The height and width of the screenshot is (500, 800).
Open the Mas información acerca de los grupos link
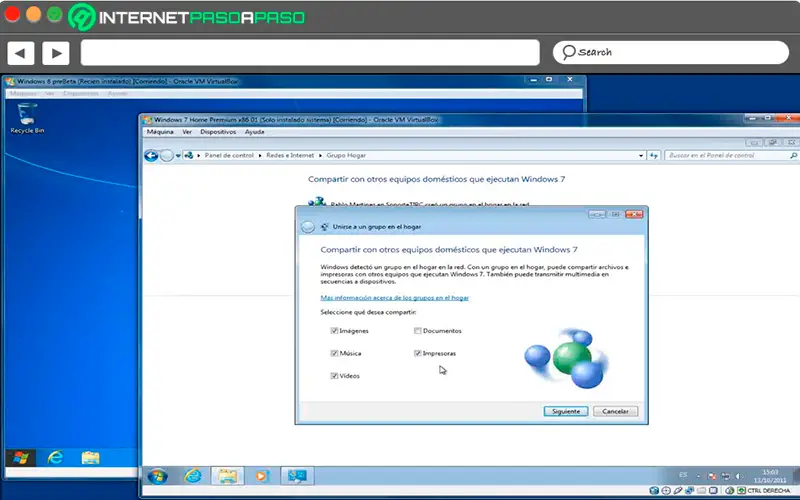click(394, 298)
